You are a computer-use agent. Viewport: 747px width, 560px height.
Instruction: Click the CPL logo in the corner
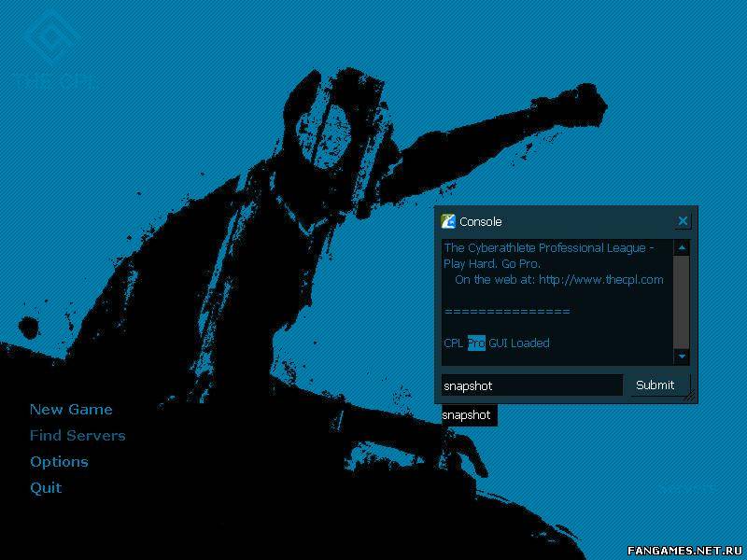[x=55, y=51]
